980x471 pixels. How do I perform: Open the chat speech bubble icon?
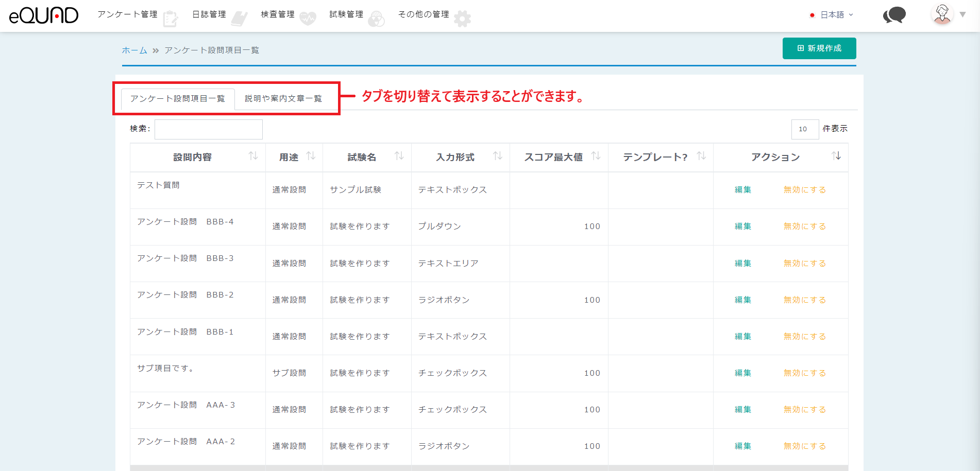click(x=894, y=15)
